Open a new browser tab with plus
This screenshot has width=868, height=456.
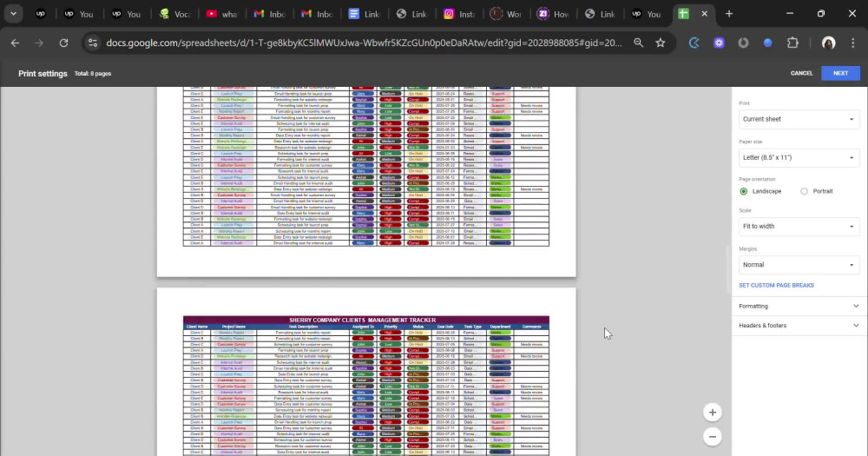click(x=729, y=14)
